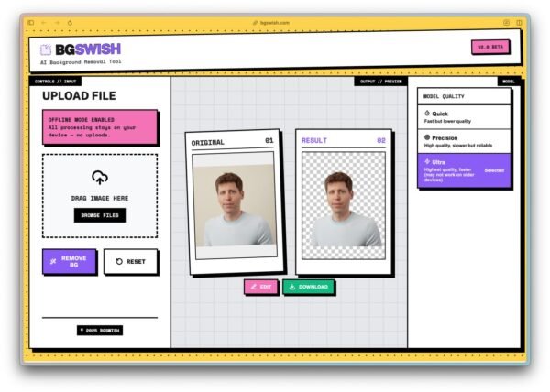Select the Ultra model quality option
Screen dimensions: 550x392
[x=464, y=170]
